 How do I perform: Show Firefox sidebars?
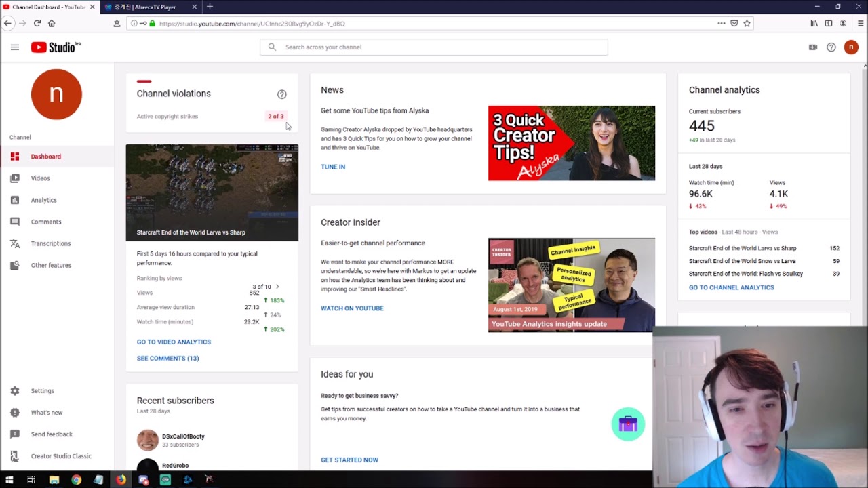(829, 23)
